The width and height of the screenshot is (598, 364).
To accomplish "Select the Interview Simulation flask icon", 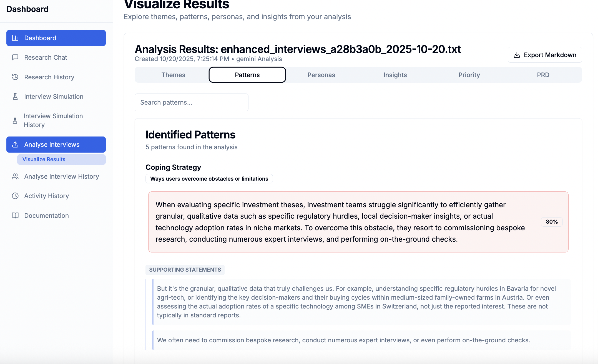I will coord(15,96).
